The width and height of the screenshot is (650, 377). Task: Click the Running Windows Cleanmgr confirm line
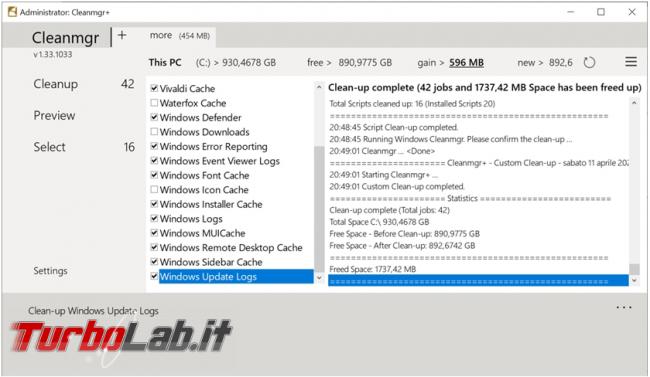tap(451, 139)
